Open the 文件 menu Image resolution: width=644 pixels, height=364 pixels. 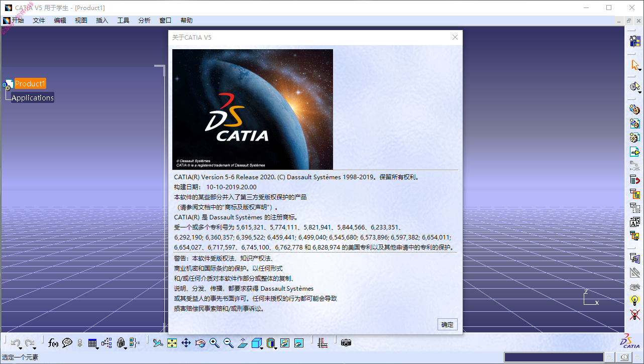39,21
